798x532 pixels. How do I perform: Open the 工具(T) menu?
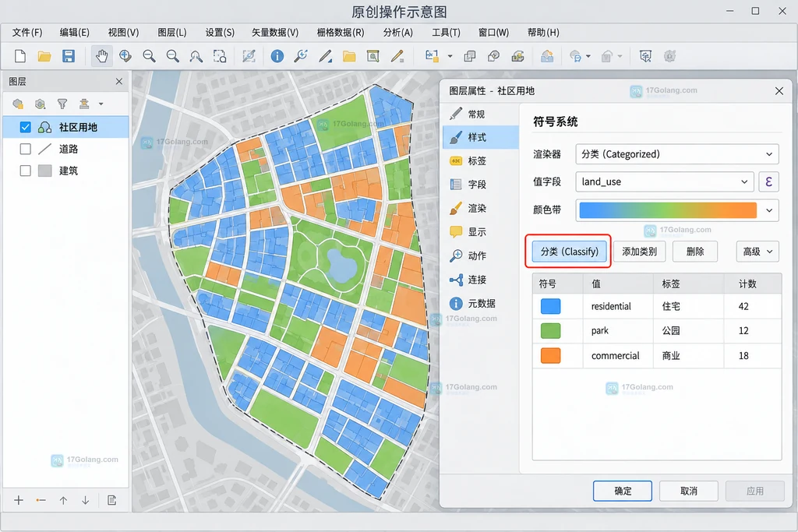[447, 33]
